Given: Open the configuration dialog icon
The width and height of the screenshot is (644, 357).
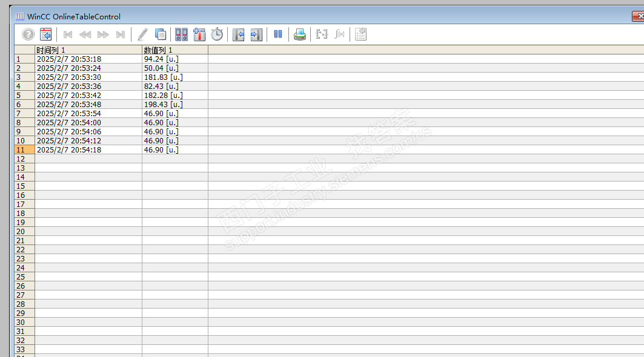Looking at the screenshot, I should pyautogui.click(x=45, y=34).
